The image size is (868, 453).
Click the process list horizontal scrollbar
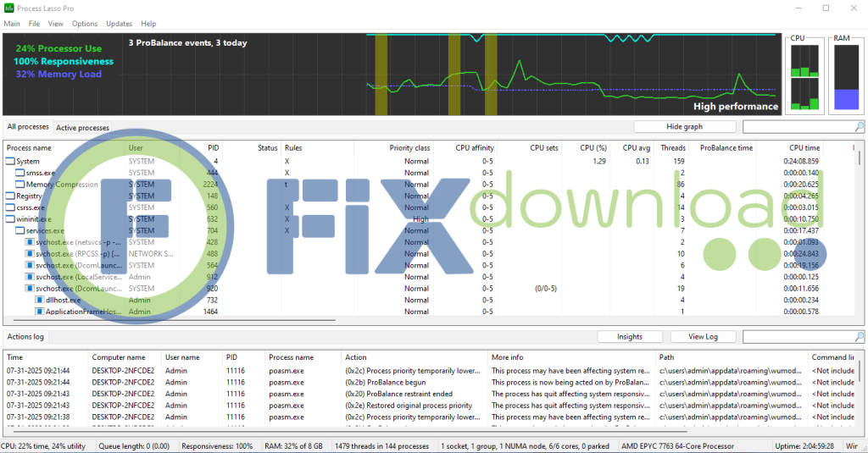coord(170,321)
